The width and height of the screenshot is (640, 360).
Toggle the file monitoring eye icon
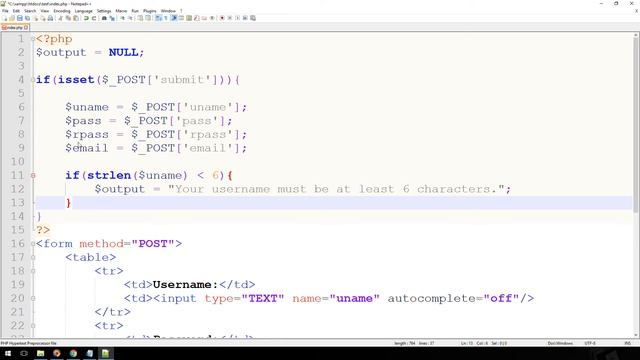[212, 18]
